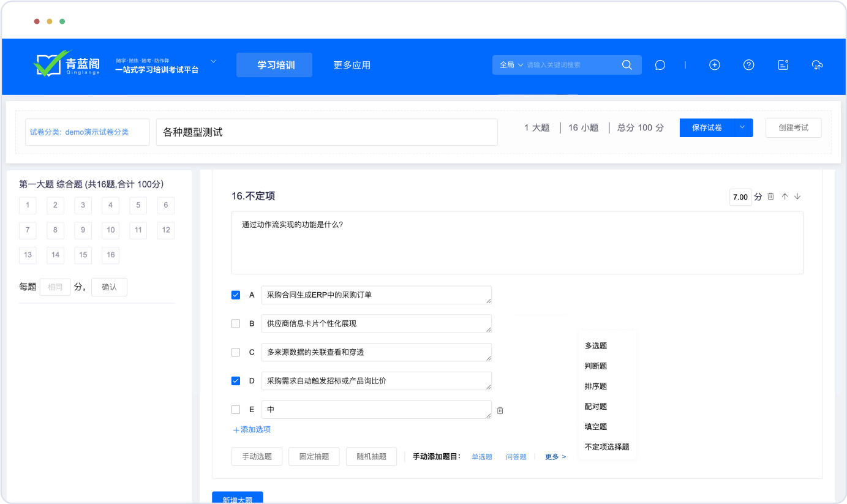Screen dimensions: 847x504
Task: Jump to question 9 in navigator
Action: point(83,230)
